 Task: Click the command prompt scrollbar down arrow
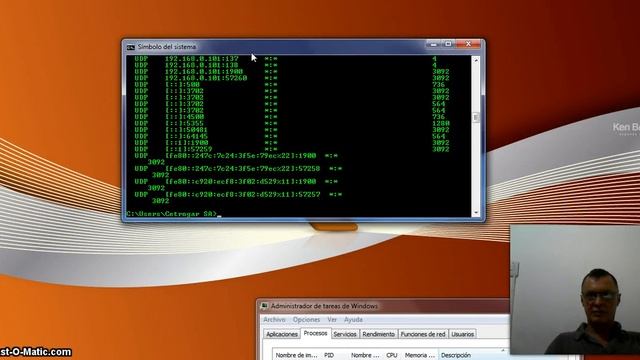click(476, 213)
